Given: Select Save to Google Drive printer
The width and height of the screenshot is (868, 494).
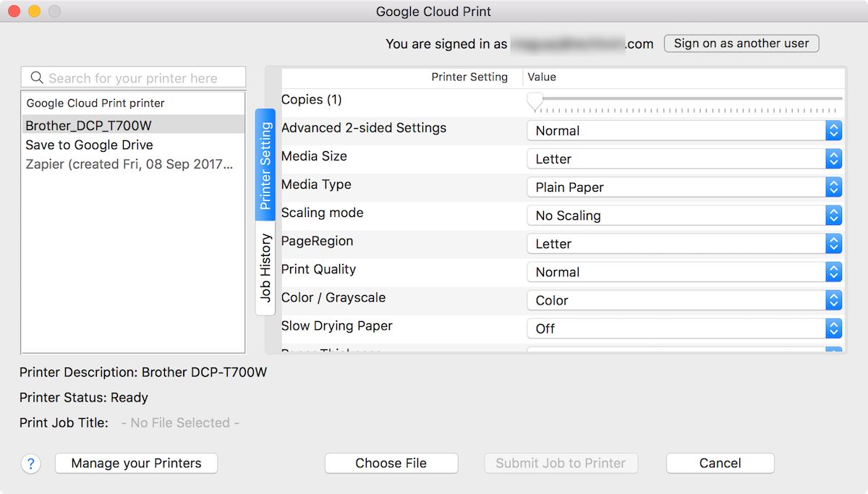Looking at the screenshot, I should (x=89, y=145).
